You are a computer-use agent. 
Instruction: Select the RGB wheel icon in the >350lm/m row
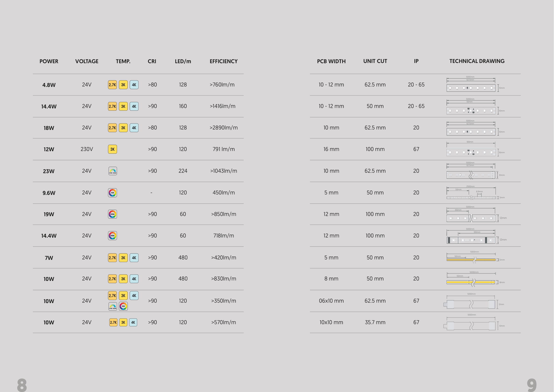[x=123, y=306]
